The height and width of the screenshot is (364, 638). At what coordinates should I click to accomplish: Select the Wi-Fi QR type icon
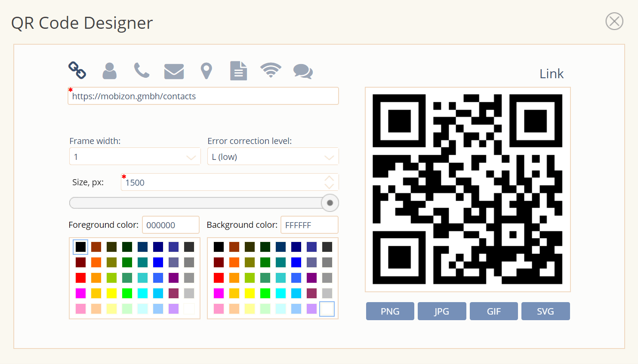coord(271,70)
